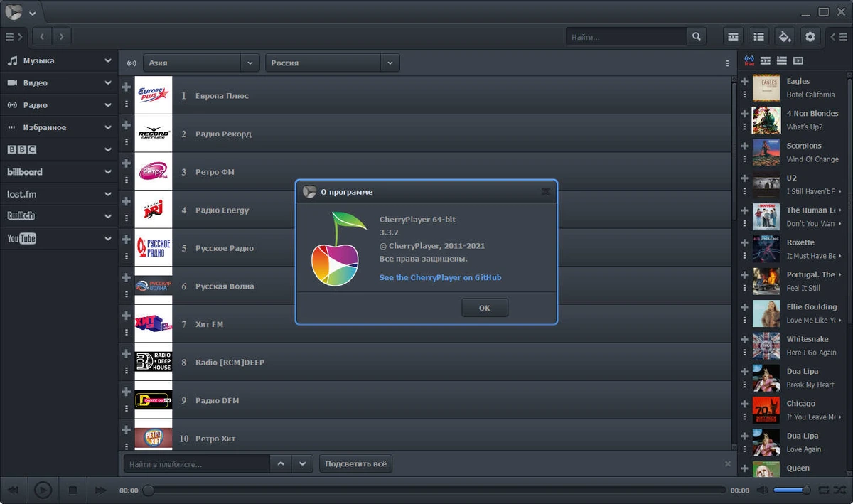The height and width of the screenshot is (504, 853).
Task: Open the skin color paint bucket
Action: (784, 36)
